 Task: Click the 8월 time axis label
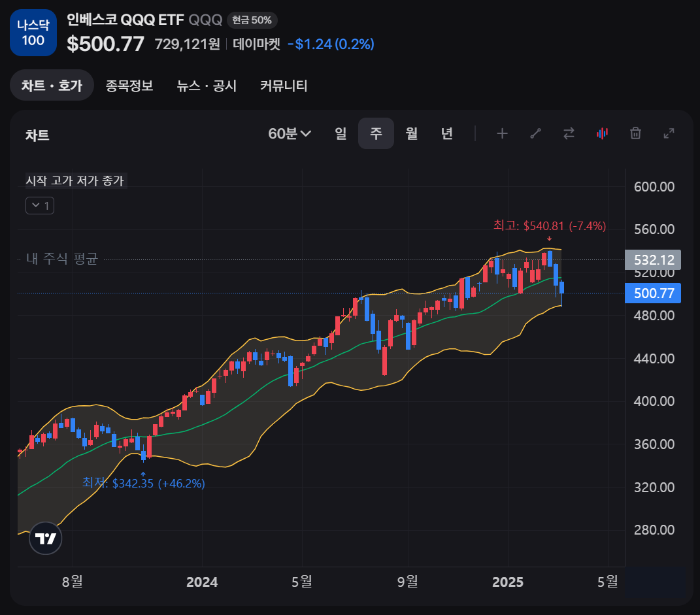point(73,582)
